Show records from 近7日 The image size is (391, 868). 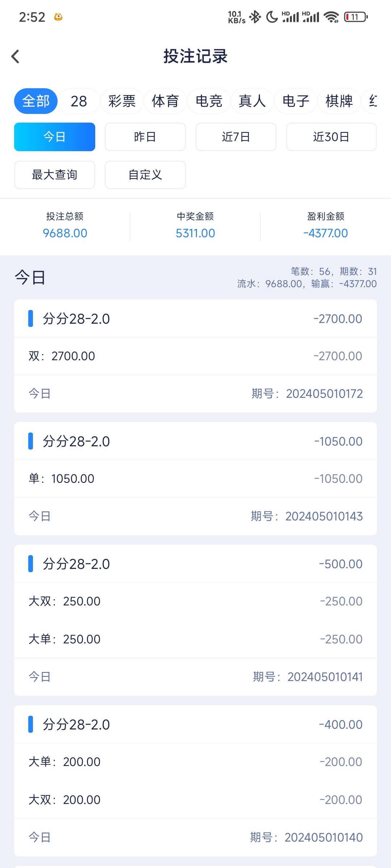[236, 137]
